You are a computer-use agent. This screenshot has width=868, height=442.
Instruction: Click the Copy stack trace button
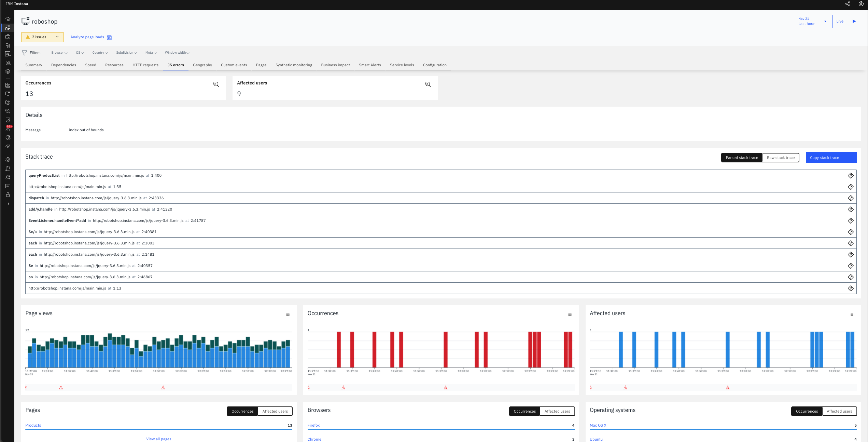831,158
